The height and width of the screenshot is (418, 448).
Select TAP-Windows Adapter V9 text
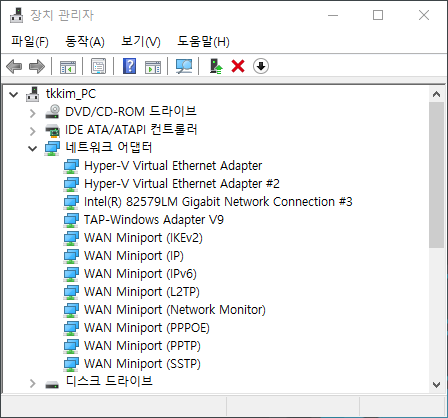(154, 220)
